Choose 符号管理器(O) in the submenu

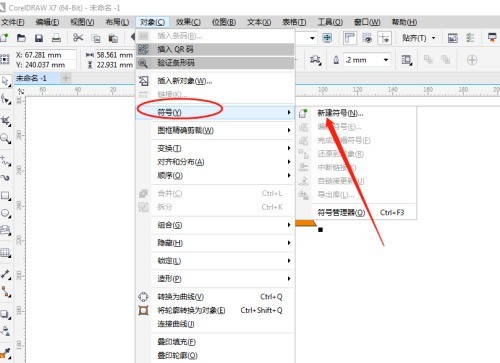357,212
